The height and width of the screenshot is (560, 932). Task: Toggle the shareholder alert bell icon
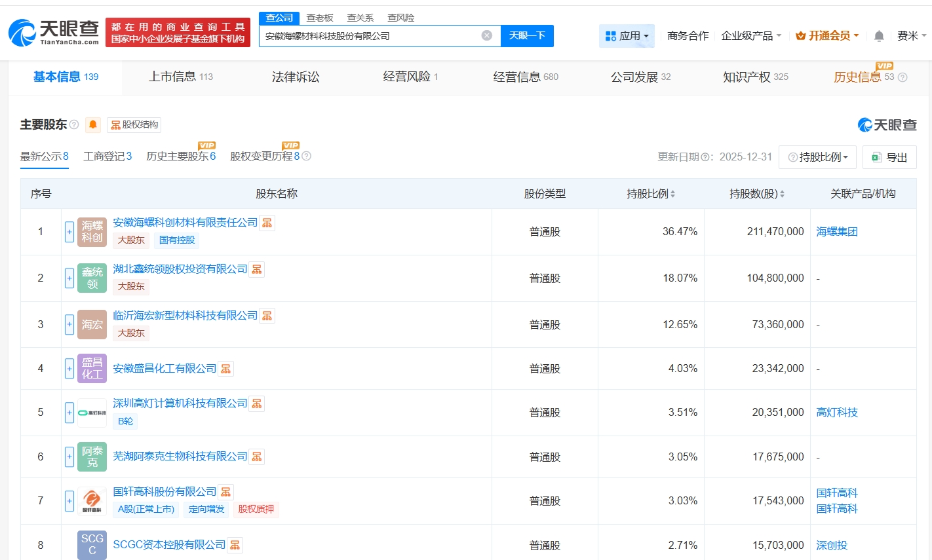point(93,124)
